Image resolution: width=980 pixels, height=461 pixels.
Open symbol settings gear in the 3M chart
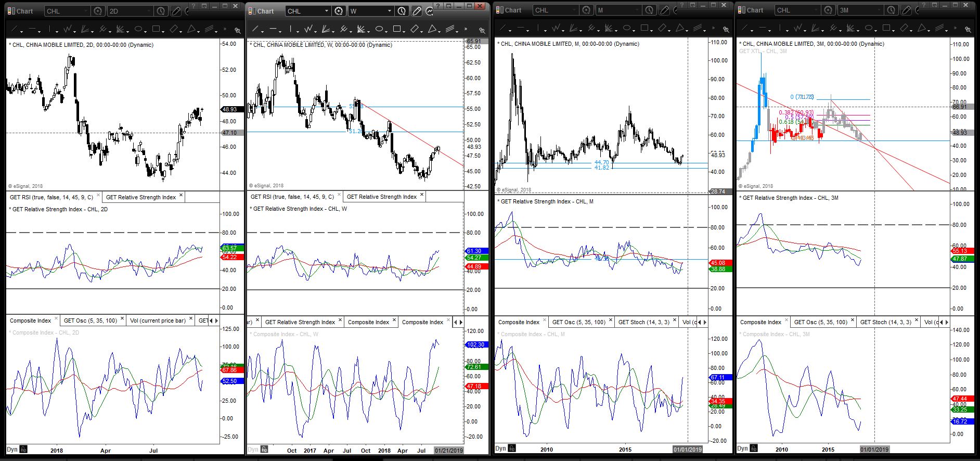point(828,10)
